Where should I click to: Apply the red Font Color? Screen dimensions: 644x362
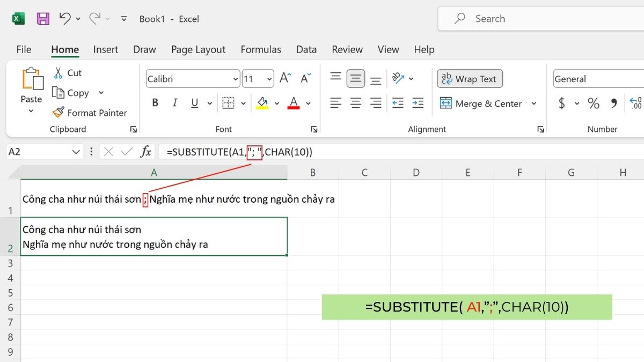coord(294,103)
